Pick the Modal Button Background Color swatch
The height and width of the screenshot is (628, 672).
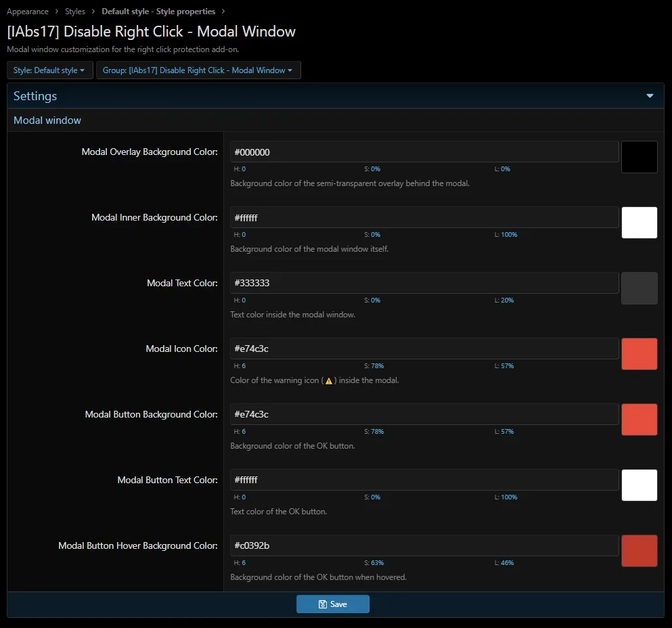click(639, 420)
